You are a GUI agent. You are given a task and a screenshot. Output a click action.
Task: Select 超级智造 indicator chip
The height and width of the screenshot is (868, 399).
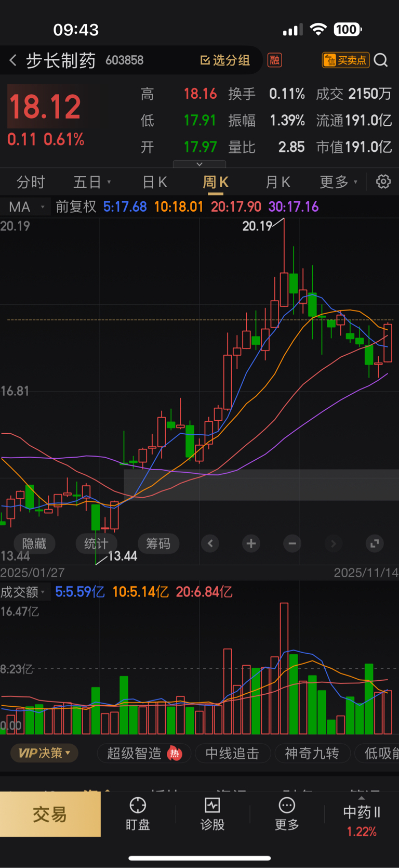point(144,753)
